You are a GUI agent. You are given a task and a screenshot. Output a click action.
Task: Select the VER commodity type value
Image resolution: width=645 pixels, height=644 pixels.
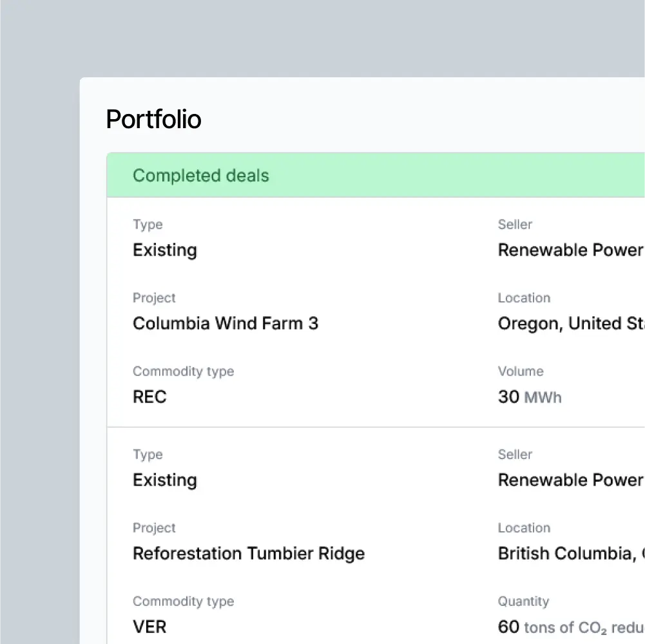pyautogui.click(x=149, y=627)
